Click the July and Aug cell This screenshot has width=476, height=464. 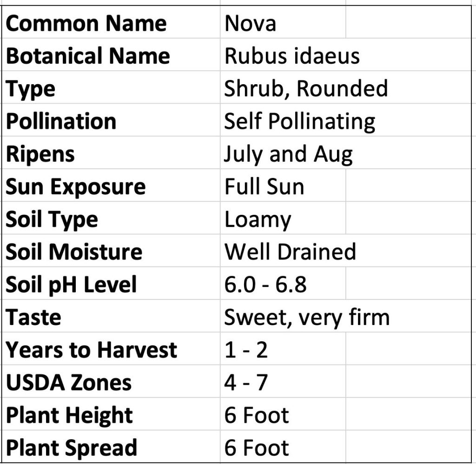(x=283, y=152)
